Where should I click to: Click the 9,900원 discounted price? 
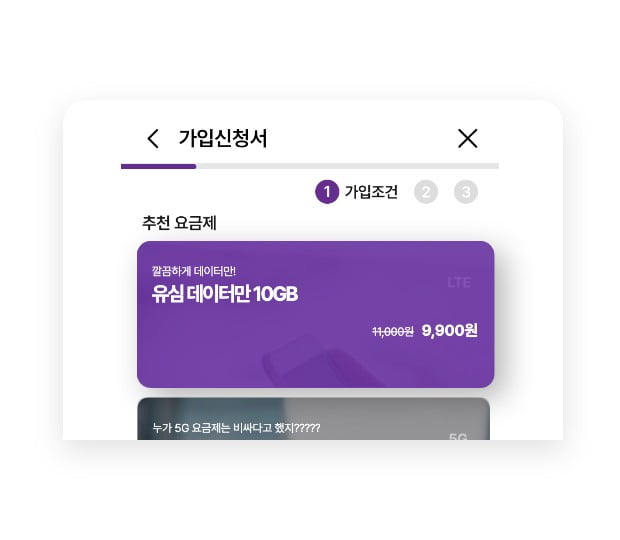tap(450, 330)
